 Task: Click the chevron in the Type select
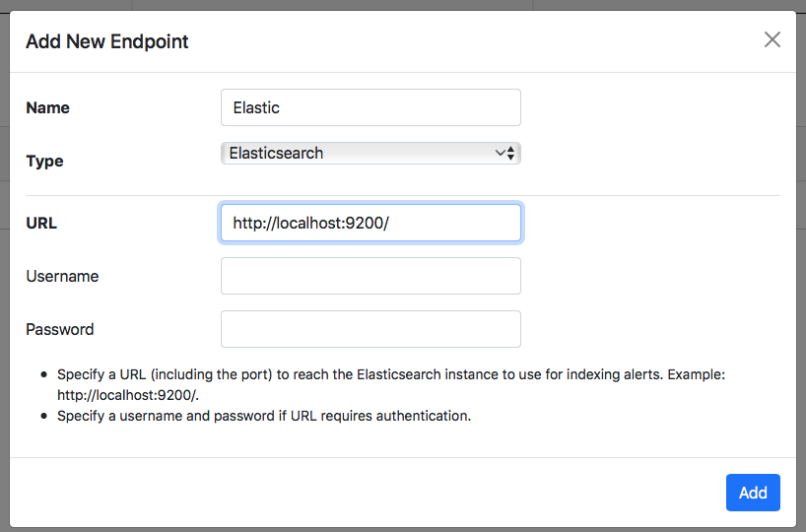pyautogui.click(x=500, y=153)
